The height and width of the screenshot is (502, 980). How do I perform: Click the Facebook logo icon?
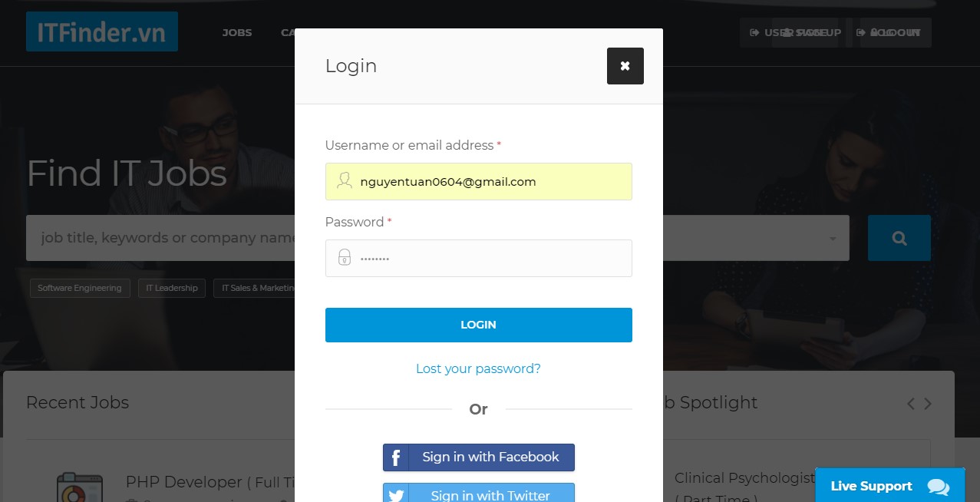396,457
